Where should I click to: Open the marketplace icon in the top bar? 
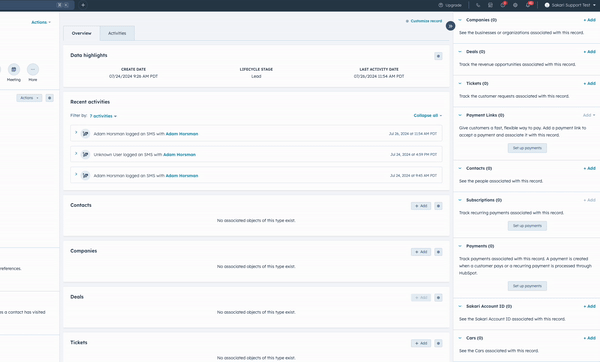tap(490, 5)
